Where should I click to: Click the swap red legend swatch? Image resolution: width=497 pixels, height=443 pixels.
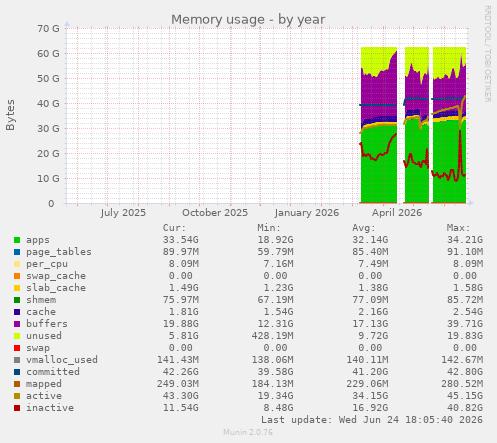click(x=17, y=348)
